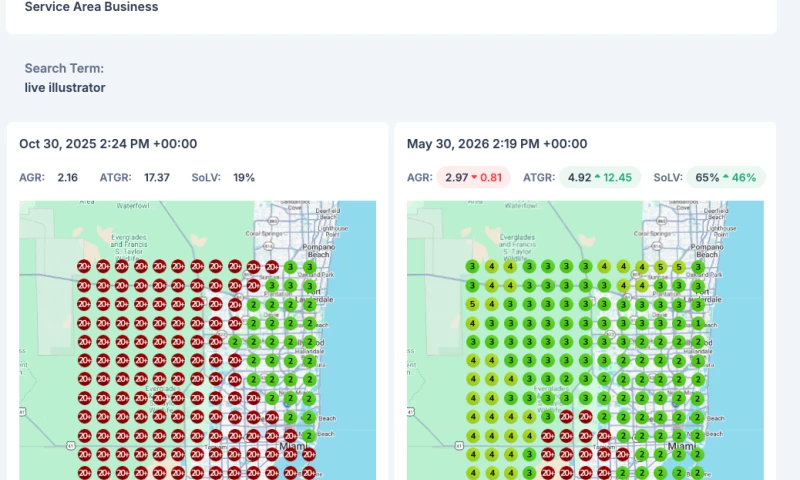Click the green ATGR badge showing 4.92
Screen dimensions: 800x480
(x=600, y=178)
